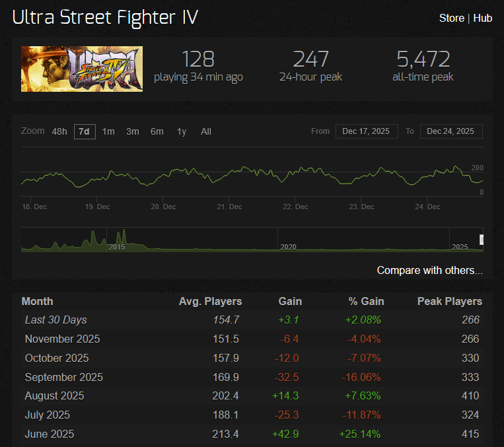Set chart zoom to 6m
Image resolution: width=504 pixels, height=447 pixels.
[157, 131]
